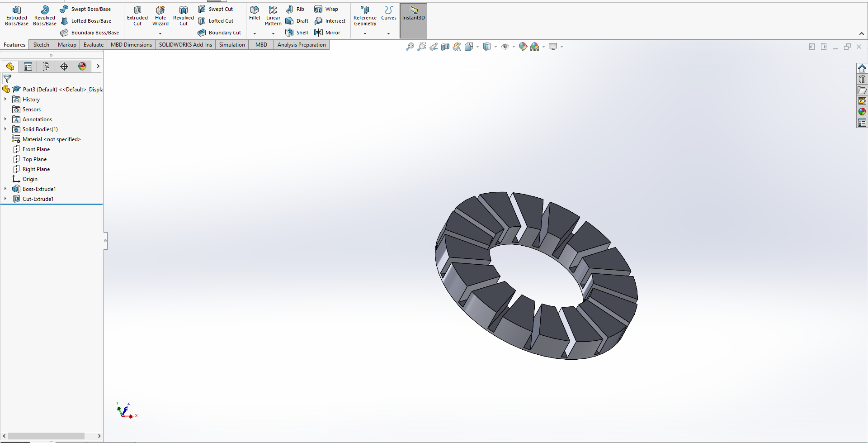Open the MBD Dimensions tab

tap(131, 45)
